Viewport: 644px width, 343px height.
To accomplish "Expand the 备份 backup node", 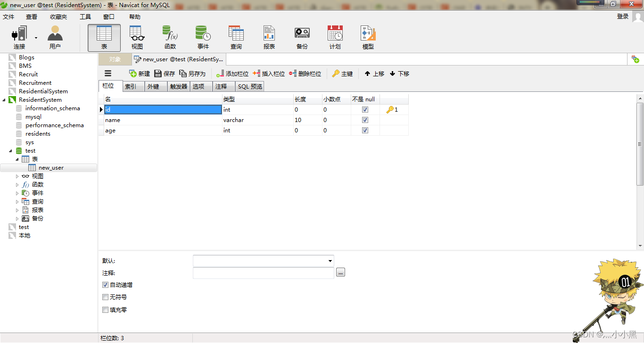I will [x=17, y=219].
